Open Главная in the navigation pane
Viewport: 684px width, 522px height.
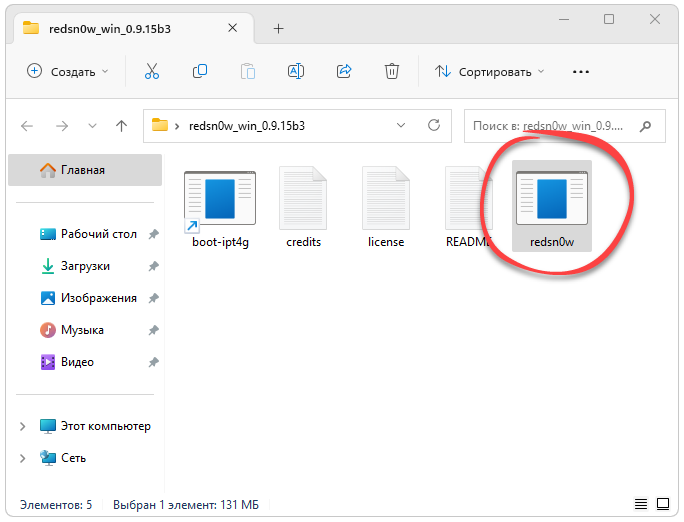coord(85,170)
